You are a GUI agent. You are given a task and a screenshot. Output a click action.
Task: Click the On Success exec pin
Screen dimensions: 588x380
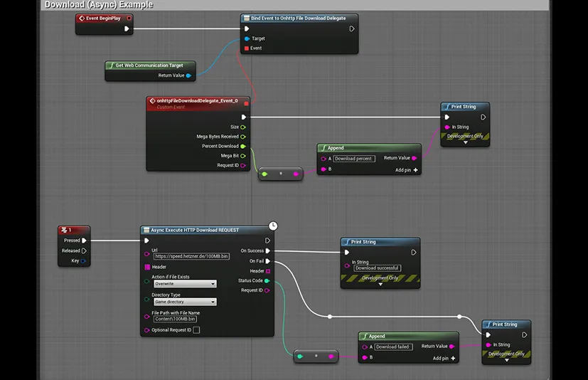pos(268,250)
